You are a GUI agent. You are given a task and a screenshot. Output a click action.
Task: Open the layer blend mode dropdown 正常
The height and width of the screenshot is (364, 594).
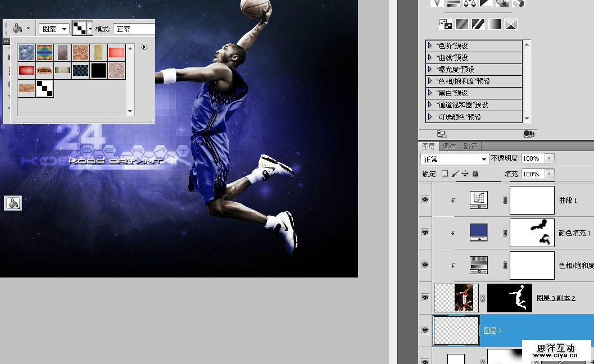click(454, 159)
